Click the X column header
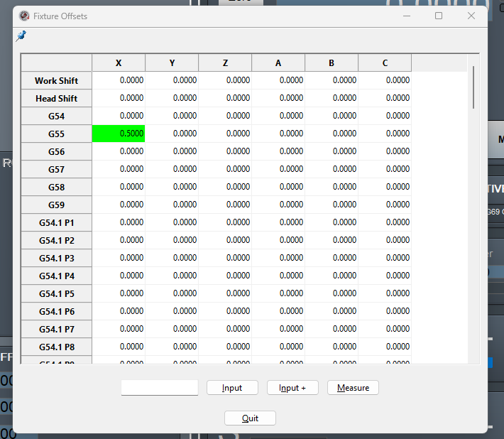The width and height of the screenshot is (504, 439). (119, 63)
